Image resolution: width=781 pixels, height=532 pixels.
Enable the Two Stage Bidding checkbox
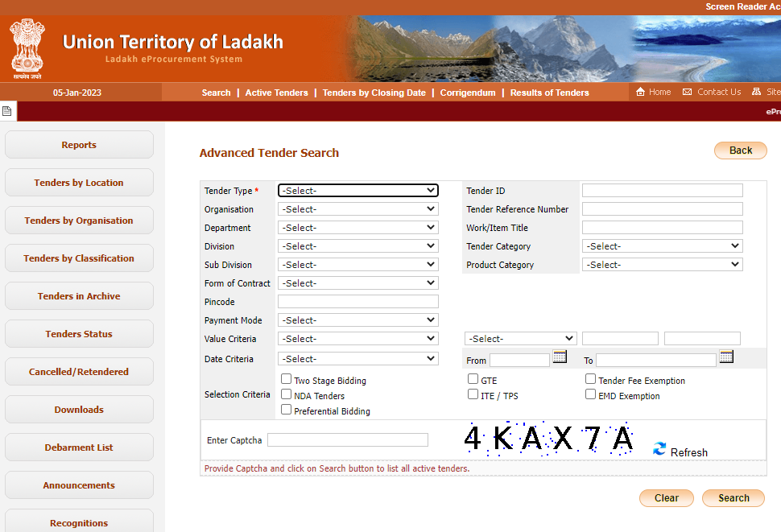[286, 379]
